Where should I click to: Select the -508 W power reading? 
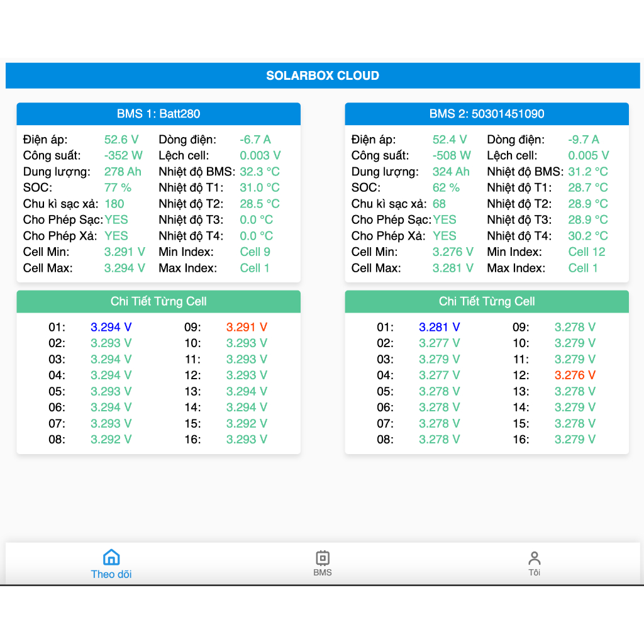[452, 155]
